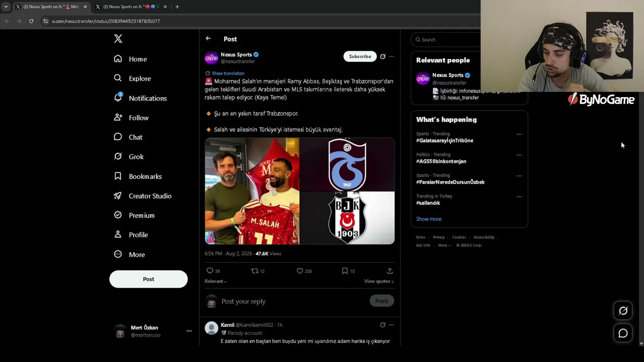Click the reply icon with 39 replies
The image size is (644, 362).
(x=210, y=271)
